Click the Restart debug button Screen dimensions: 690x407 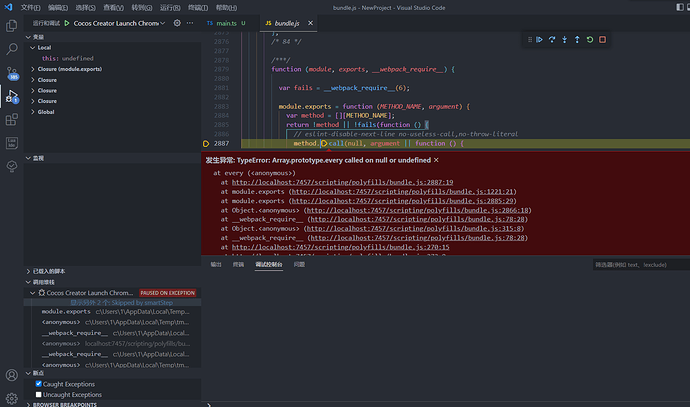(590, 40)
